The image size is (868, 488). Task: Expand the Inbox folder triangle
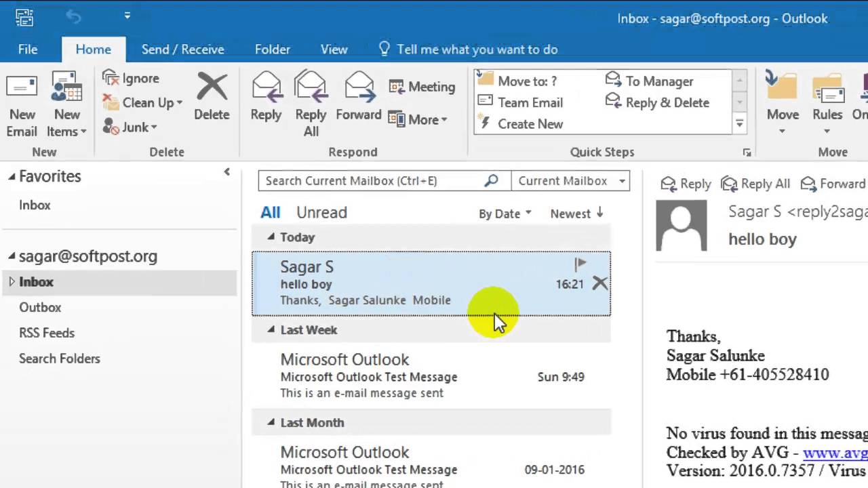click(x=11, y=281)
